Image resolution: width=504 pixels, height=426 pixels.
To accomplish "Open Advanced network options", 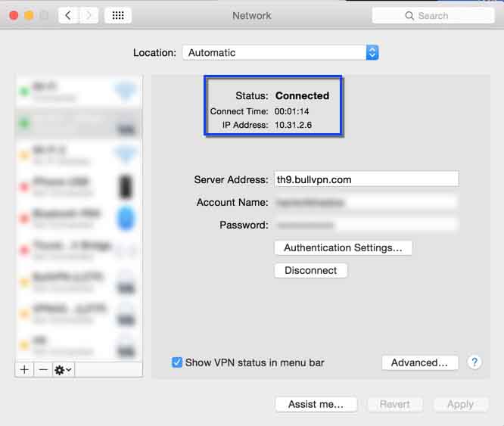I will click(420, 362).
